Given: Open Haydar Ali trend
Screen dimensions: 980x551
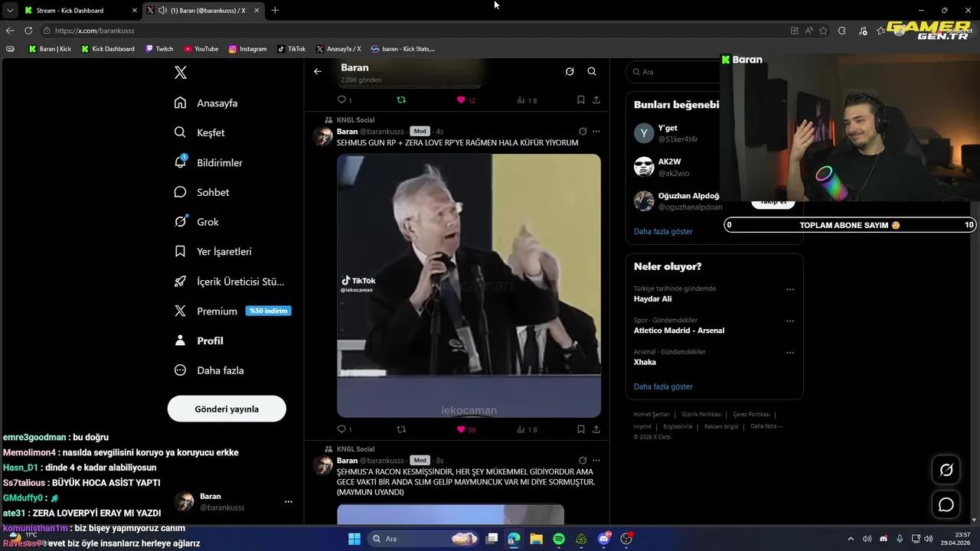Looking at the screenshot, I should coord(652,298).
